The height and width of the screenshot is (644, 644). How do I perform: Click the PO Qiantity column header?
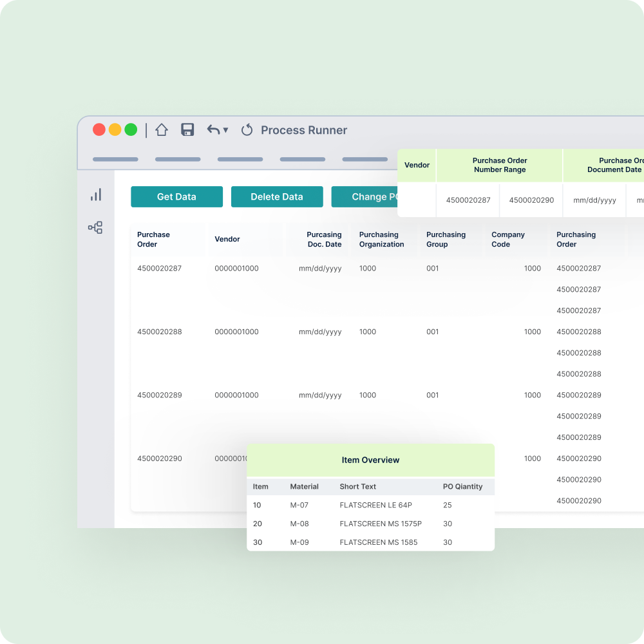[x=462, y=486]
